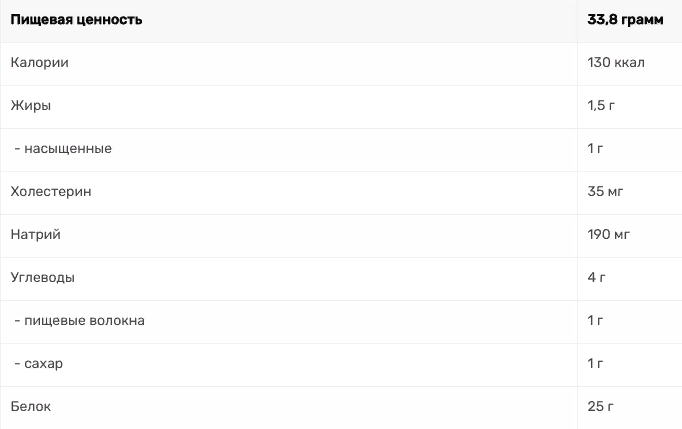Click the 'Жиры' row label
This screenshot has height=429, width=682.
[30, 106]
